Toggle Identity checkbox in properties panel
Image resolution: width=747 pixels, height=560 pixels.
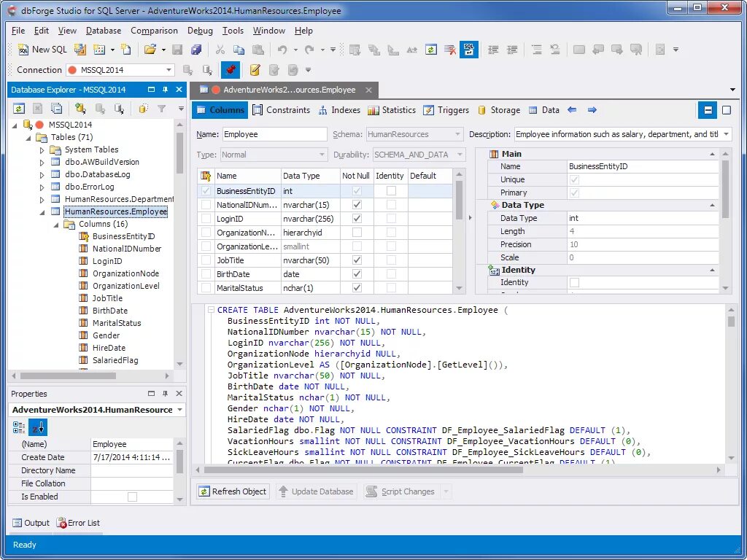pyautogui.click(x=575, y=282)
